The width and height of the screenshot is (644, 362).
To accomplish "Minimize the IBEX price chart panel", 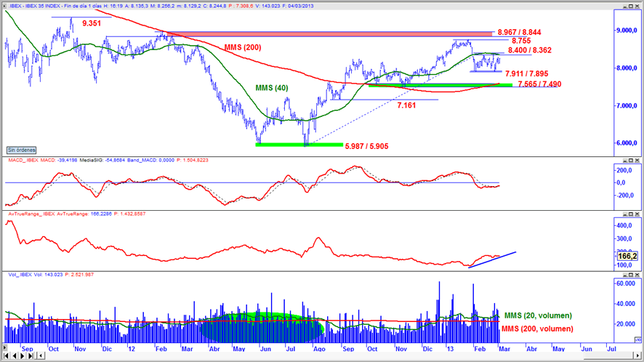I will tap(626, 6).
